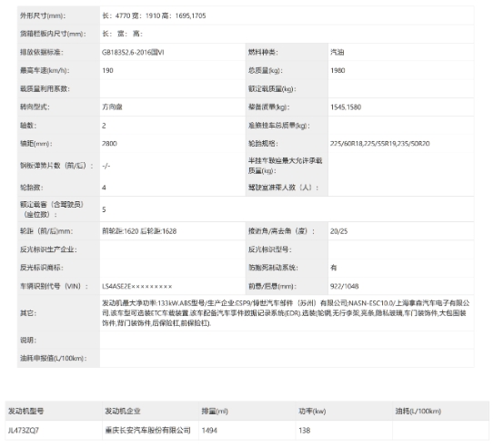This screenshot has height=448, width=494.
Task: Select the max speed value 190
Action: tap(107, 71)
